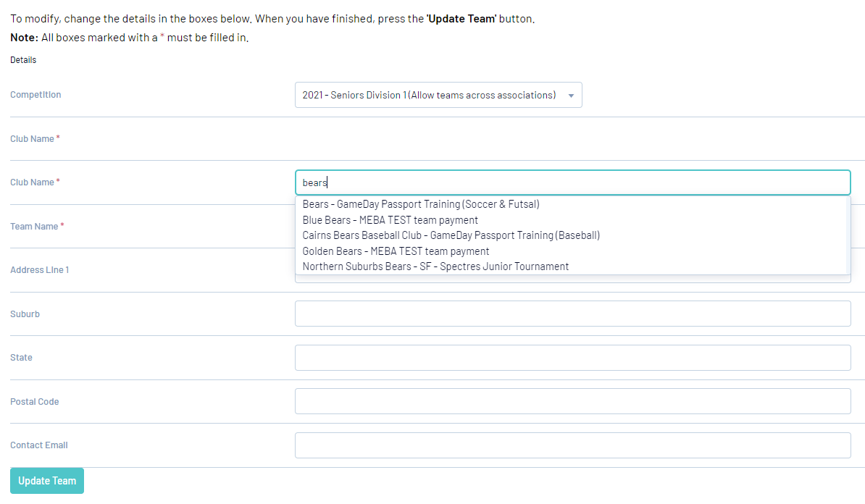Click the Address Line 1 label
The height and width of the screenshot is (504, 865).
click(x=40, y=270)
